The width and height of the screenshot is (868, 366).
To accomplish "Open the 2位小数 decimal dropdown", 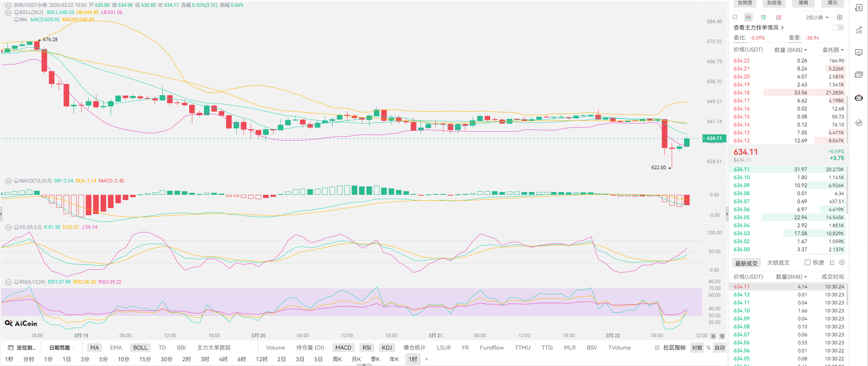I will point(817,17).
